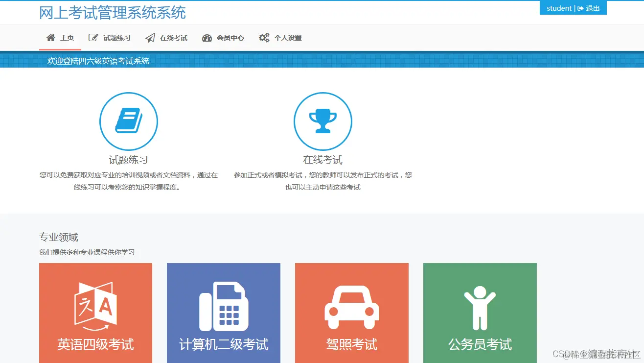
Task: Select the 英语四级考试 card label
Action: coord(96,344)
